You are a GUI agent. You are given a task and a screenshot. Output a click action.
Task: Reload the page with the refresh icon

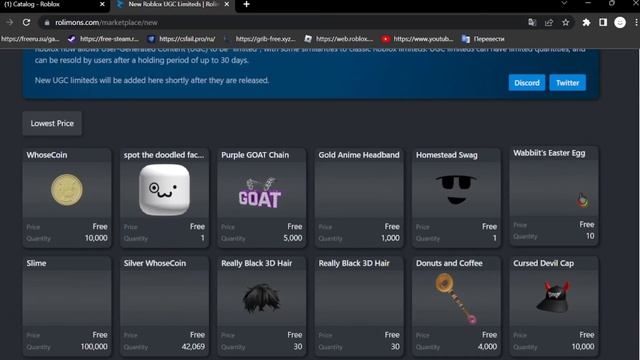click(27, 22)
